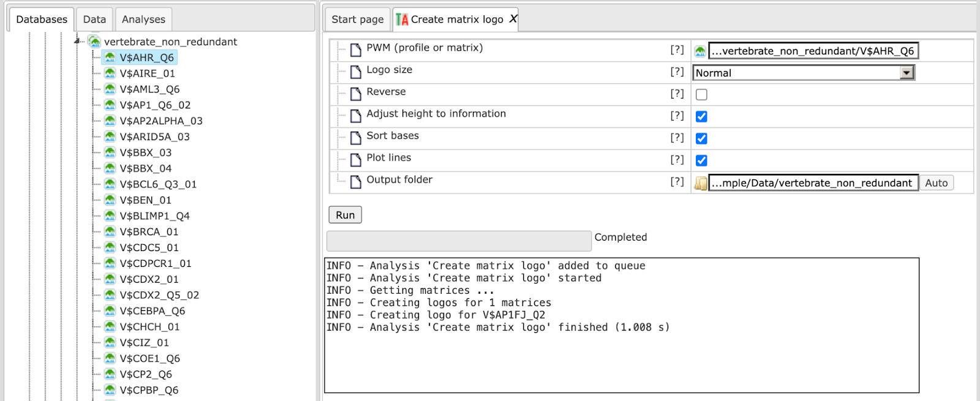Click the V$ARID5A_03 matrix icon
The image size is (980, 401).
click(110, 137)
